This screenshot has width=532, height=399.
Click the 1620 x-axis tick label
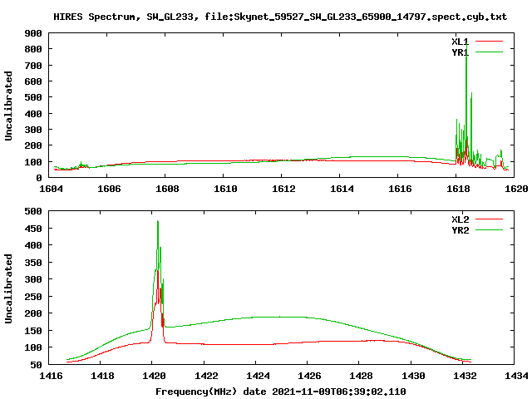516,189
